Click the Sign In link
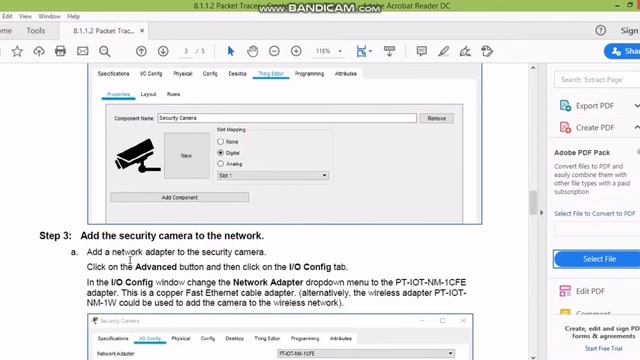The width and height of the screenshot is (640, 360). click(x=630, y=31)
